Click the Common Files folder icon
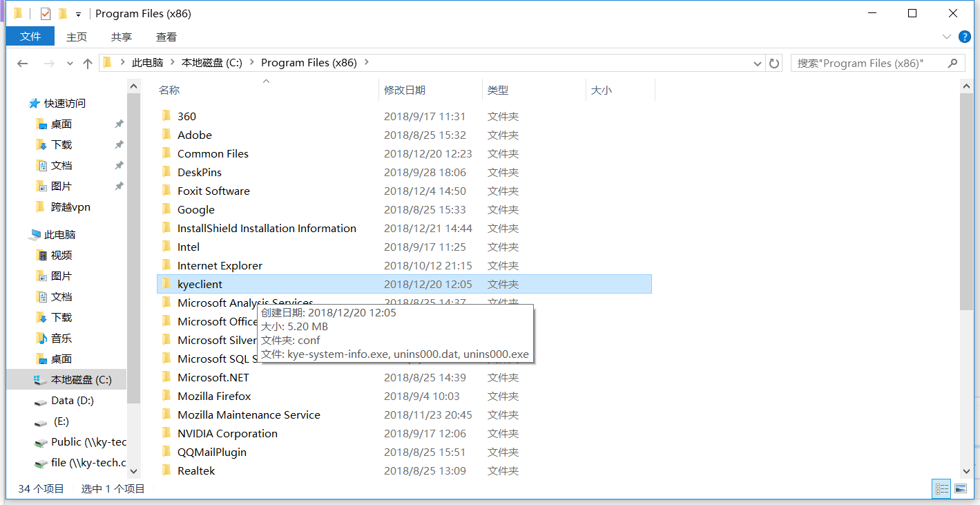Screen dimensions: 980x505 point(166,153)
